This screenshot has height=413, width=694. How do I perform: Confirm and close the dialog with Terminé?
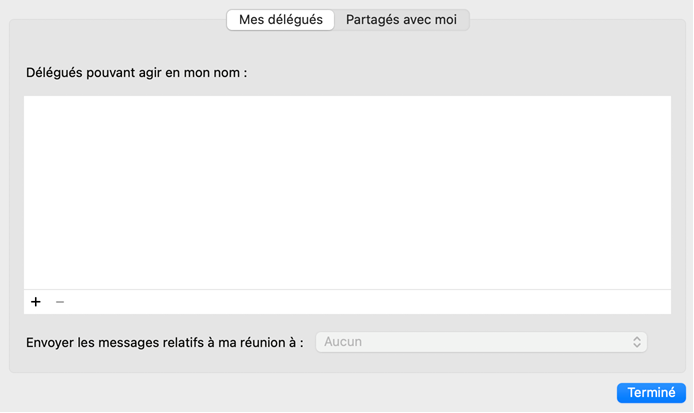pyautogui.click(x=651, y=393)
